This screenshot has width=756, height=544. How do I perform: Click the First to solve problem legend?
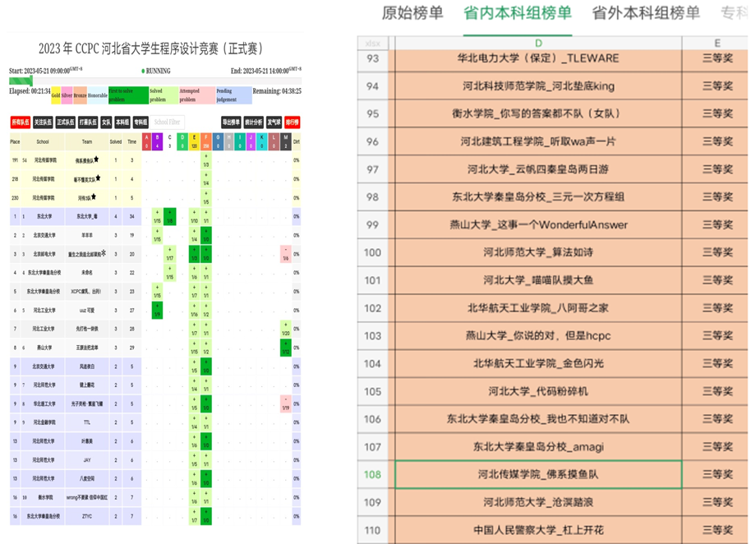[128, 95]
